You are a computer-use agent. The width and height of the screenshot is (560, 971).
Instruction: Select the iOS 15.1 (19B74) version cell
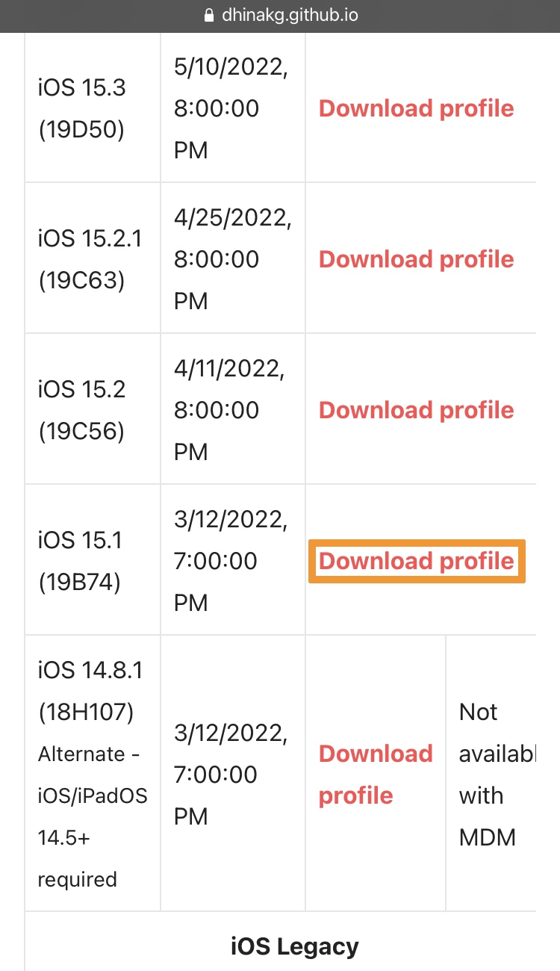click(x=80, y=561)
